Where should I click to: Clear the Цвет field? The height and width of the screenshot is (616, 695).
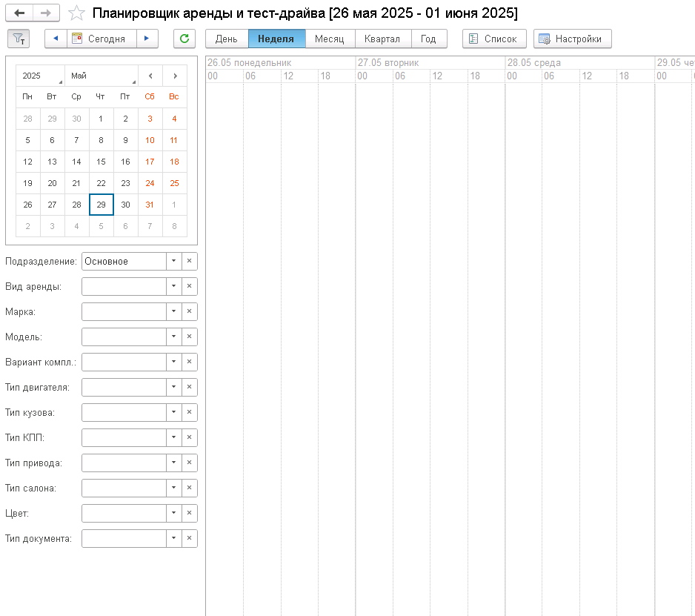pyautogui.click(x=189, y=513)
